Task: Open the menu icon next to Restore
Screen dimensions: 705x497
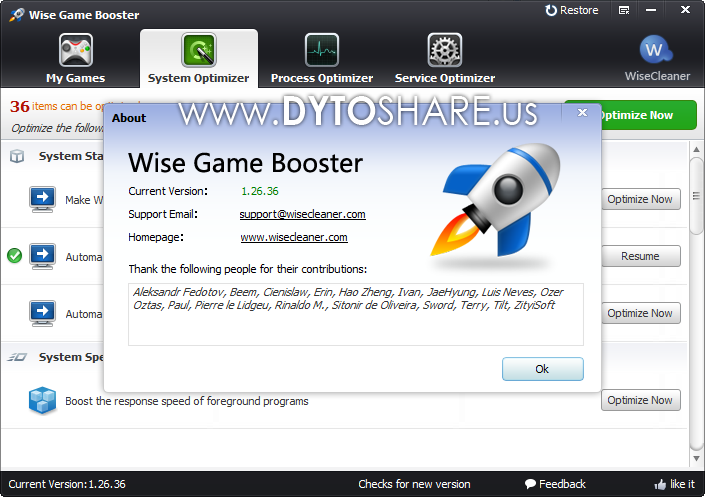Action: pos(624,10)
